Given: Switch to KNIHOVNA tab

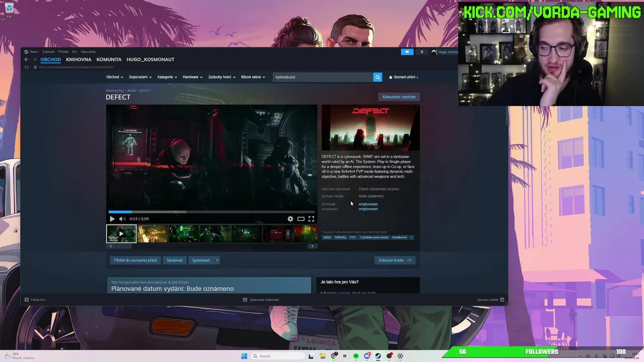Looking at the screenshot, I should tap(78, 59).
